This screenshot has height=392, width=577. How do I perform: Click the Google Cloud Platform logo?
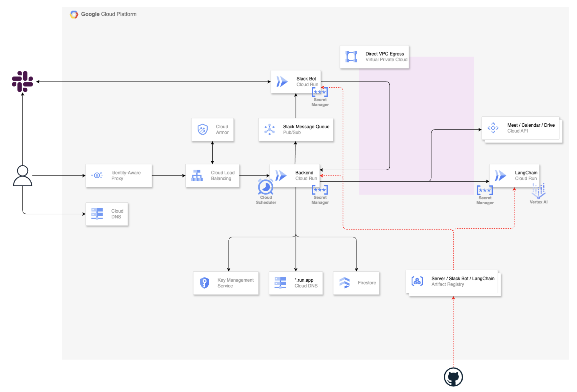pos(74,14)
